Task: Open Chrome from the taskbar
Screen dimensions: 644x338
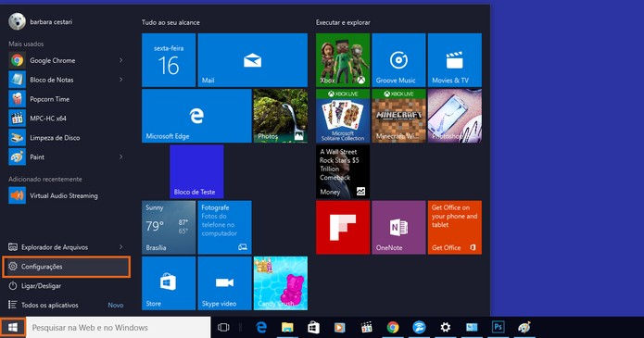Action: coord(393,327)
